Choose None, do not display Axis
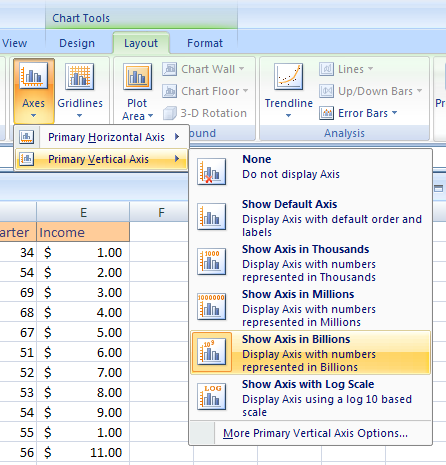The width and height of the screenshot is (446, 465). click(310, 171)
